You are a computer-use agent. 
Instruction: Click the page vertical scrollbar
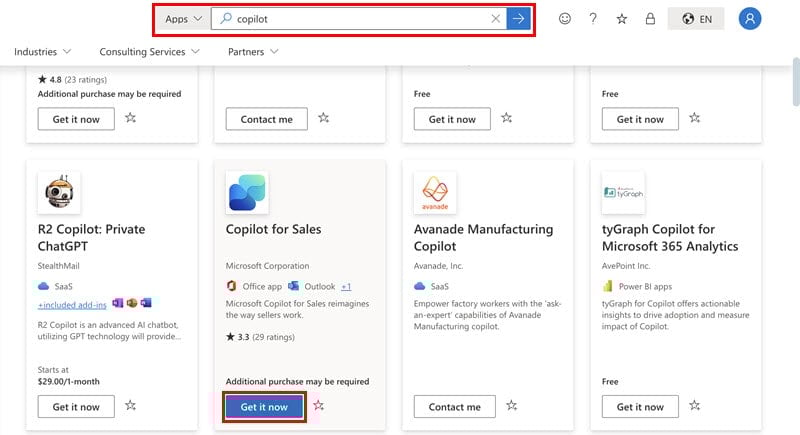tap(796, 82)
